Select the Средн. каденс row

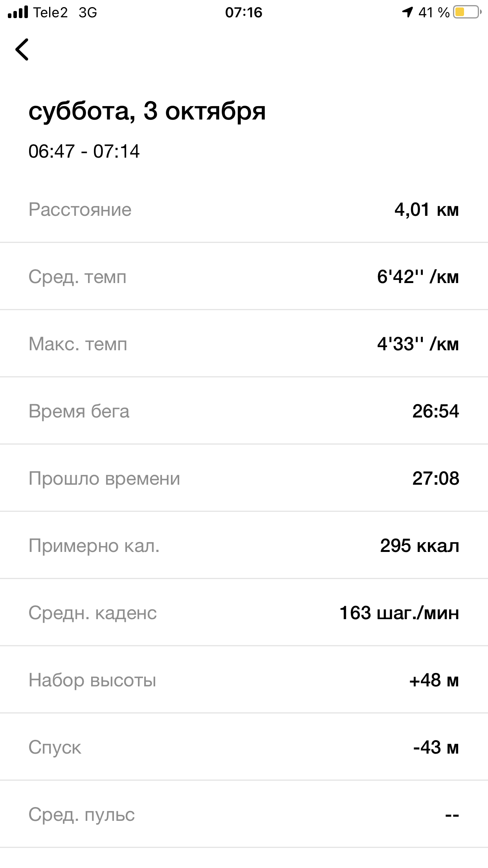pyautogui.click(x=244, y=613)
